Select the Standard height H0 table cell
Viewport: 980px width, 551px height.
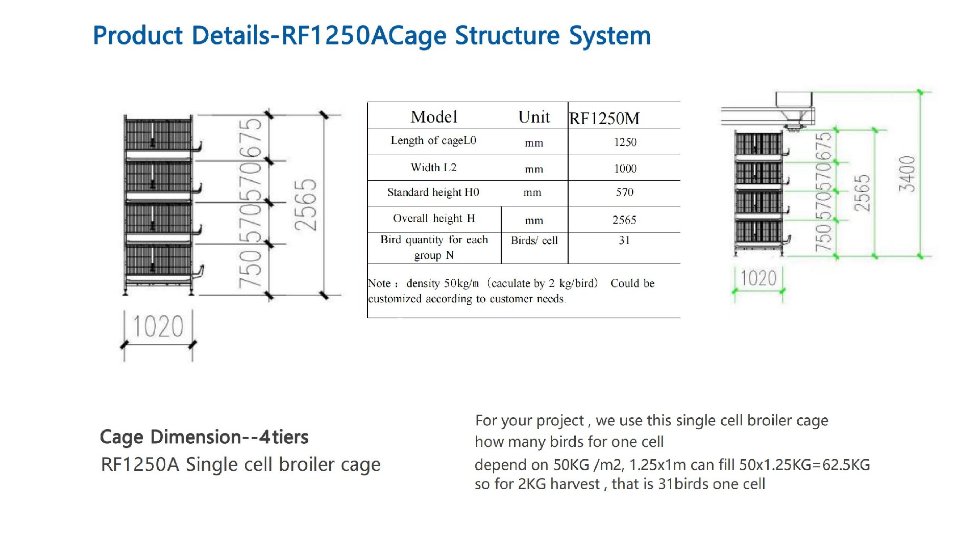click(x=433, y=193)
